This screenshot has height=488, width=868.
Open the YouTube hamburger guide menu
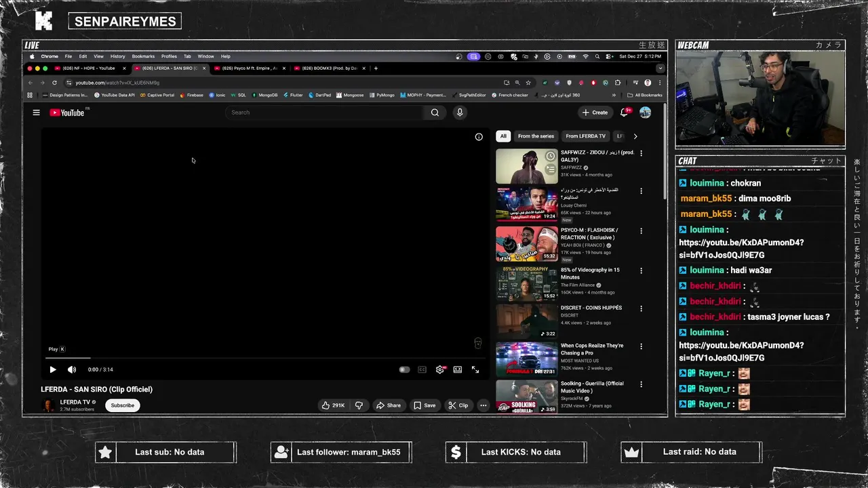[37, 113]
